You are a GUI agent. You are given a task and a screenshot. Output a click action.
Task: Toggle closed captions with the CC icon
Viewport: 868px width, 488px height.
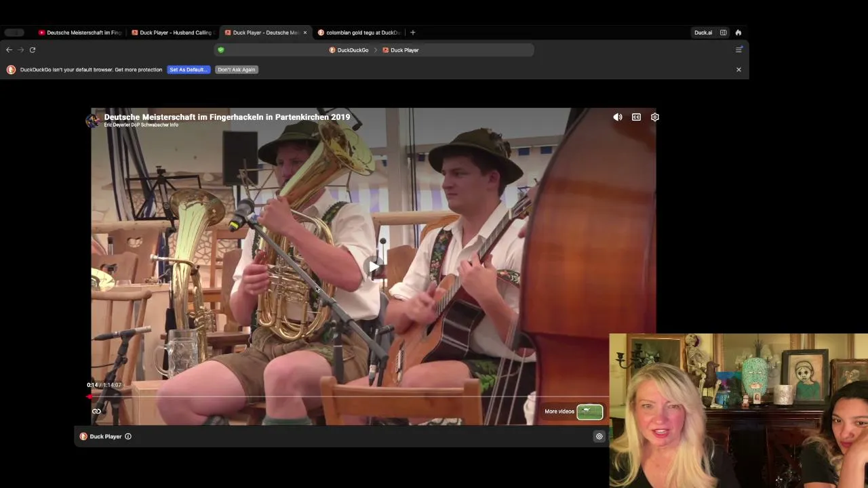click(636, 117)
